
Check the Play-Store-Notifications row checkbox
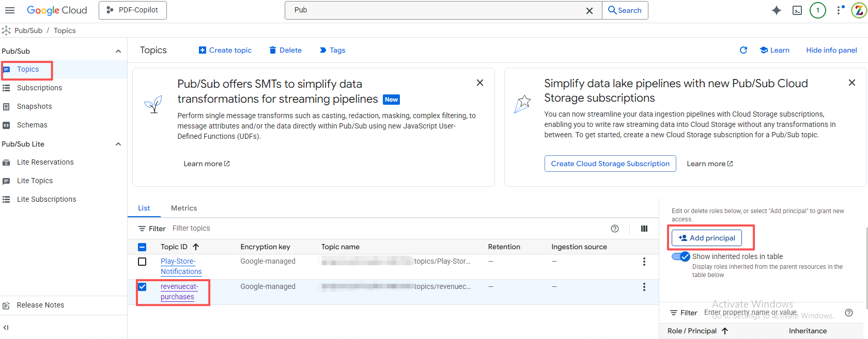[142, 262]
